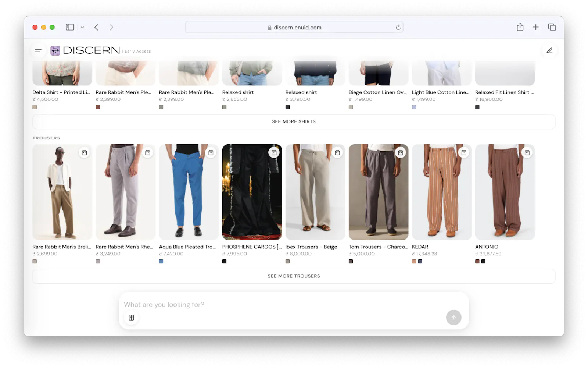Image resolution: width=588 pixels, height=368 pixels.
Task: Click the Aqua Blue Pleated Tro... title
Action: point(187,247)
